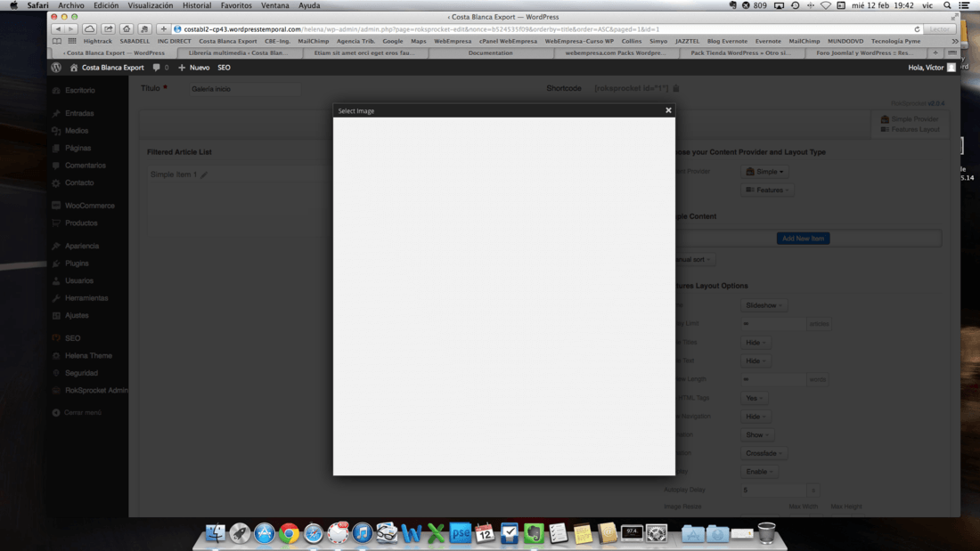The height and width of the screenshot is (551, 980).
Task: Click Cerrar menú at sidebar bottom
Action: click(82, 412)
